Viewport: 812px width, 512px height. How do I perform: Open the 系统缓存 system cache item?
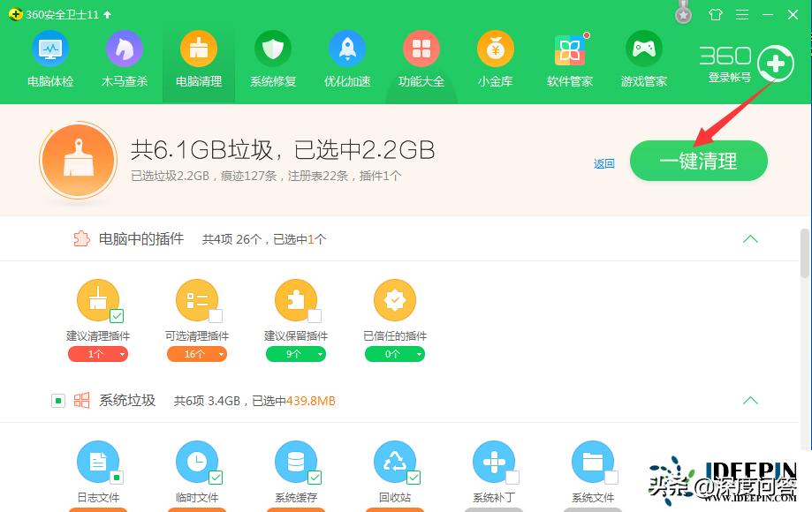(x=296, y=461)
